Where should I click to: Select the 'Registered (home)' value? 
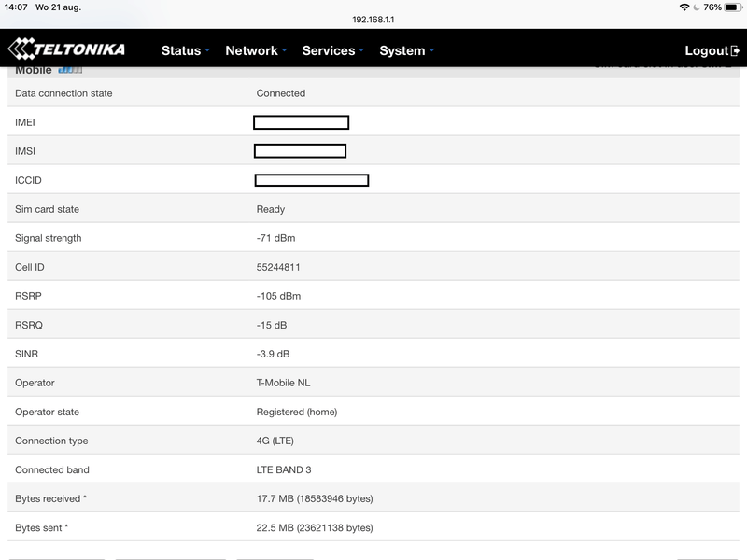(x=297, y=412)
